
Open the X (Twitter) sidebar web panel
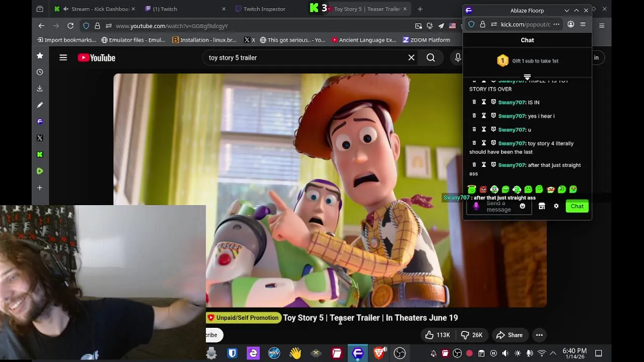[40, 138]
